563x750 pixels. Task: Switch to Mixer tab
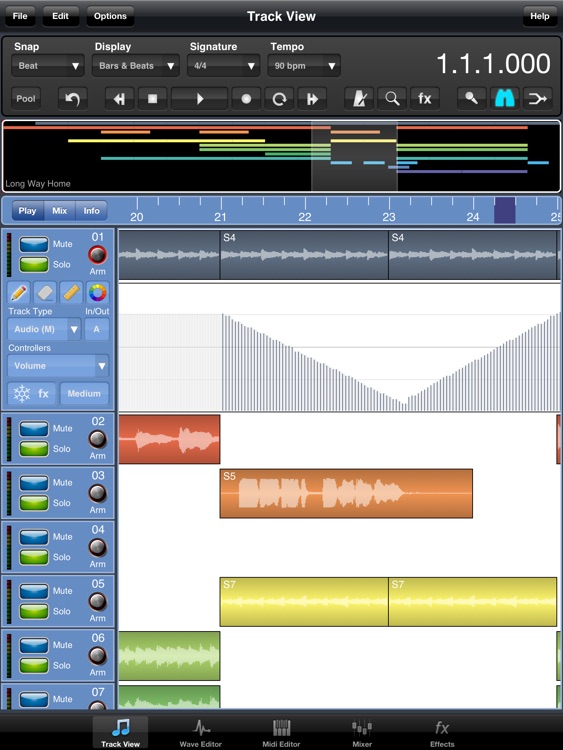pyautogui.click(x=362, y=732)
